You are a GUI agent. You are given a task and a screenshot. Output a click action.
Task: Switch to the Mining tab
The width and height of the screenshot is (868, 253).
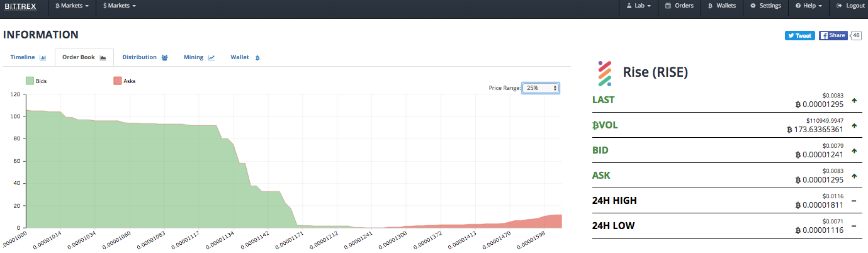199,57
